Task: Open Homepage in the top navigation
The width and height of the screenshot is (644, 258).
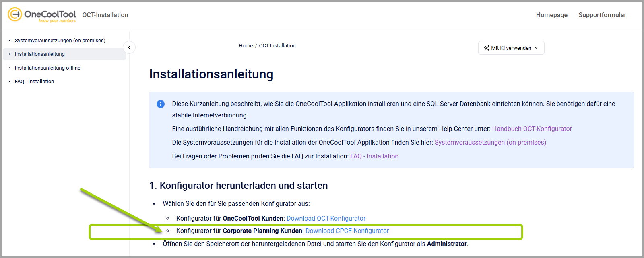Action: 551,15
